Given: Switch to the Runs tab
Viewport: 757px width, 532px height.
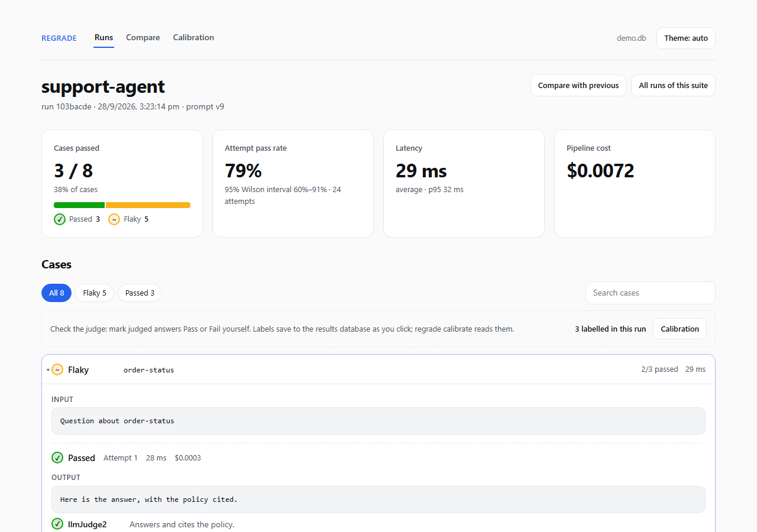Looking at the screenshot, I should coord(103,37).
